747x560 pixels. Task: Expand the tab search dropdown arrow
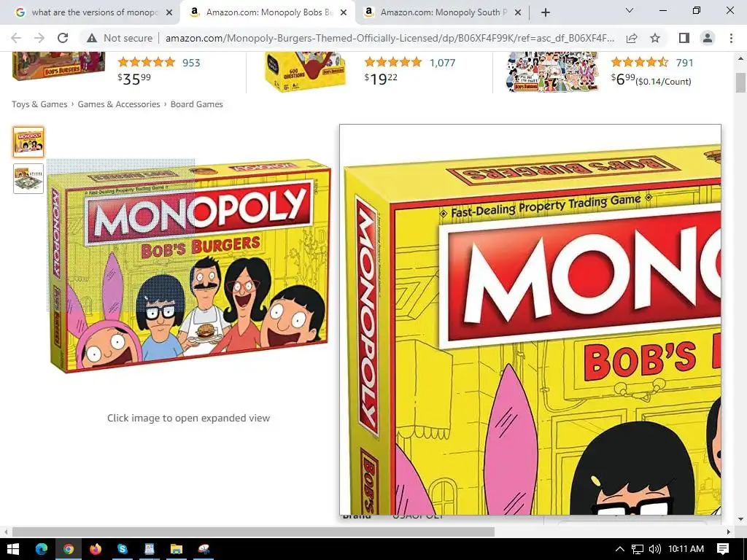click(x=630, y=10)
